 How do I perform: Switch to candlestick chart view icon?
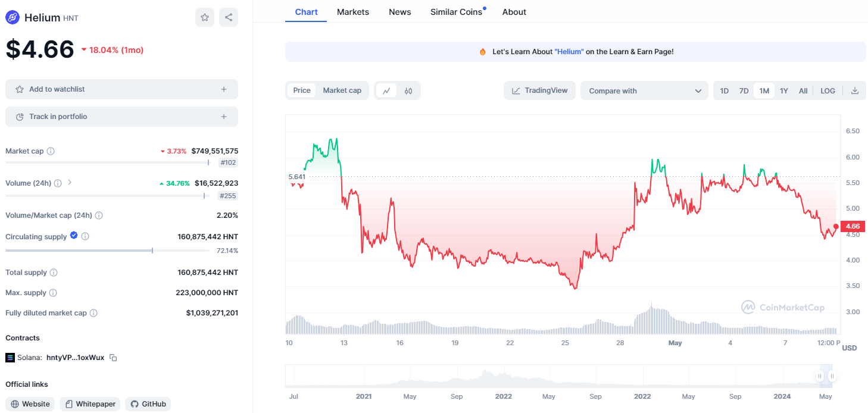408,90
